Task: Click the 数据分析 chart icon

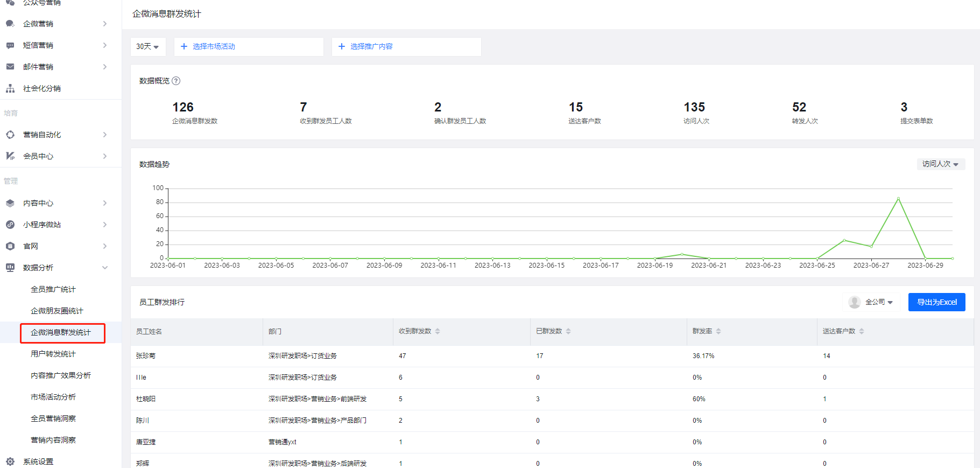Action: click(10, 268)
